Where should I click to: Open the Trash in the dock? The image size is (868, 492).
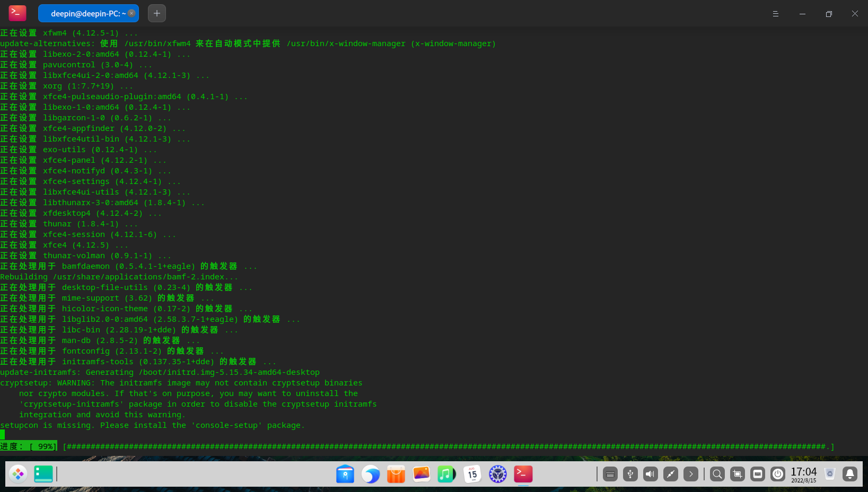(830, 474)
